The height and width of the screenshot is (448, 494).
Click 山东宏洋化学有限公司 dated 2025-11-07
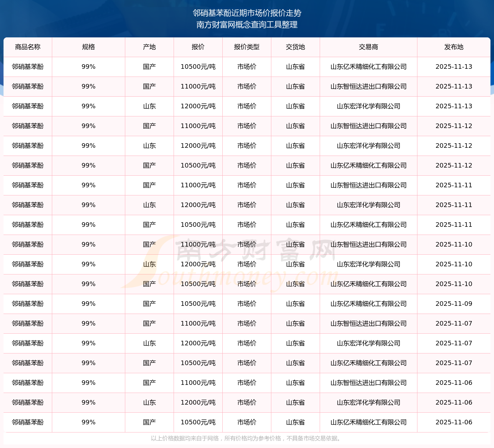[368, 343]
